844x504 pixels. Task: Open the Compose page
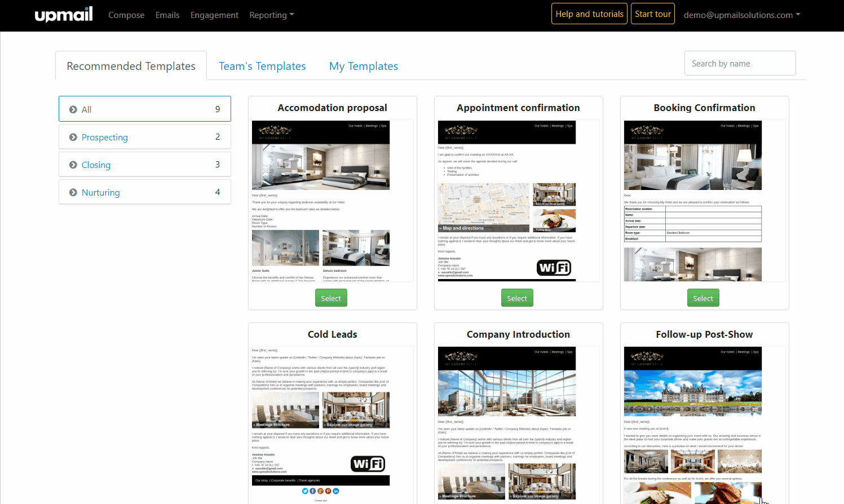pos(126,15)
